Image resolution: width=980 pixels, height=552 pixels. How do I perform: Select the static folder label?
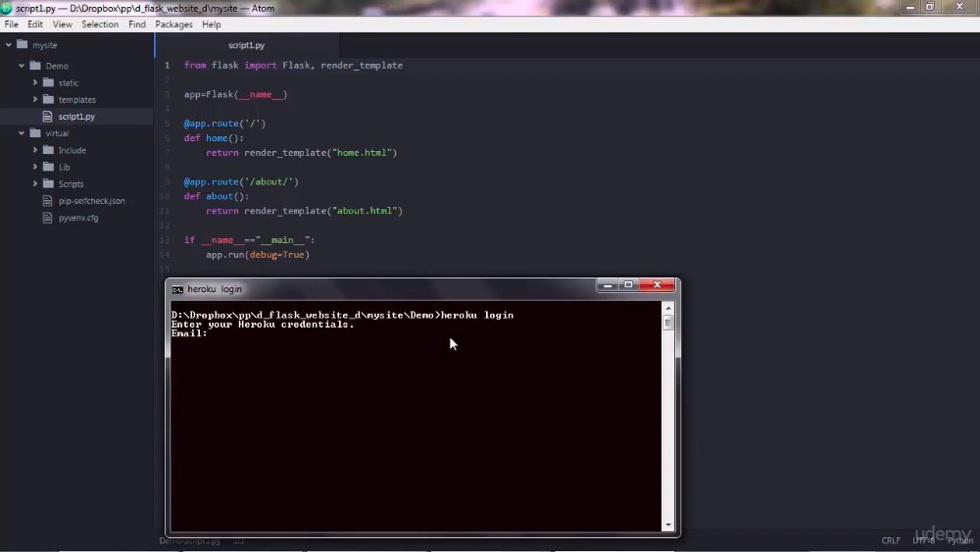click(x=69, y=82)
